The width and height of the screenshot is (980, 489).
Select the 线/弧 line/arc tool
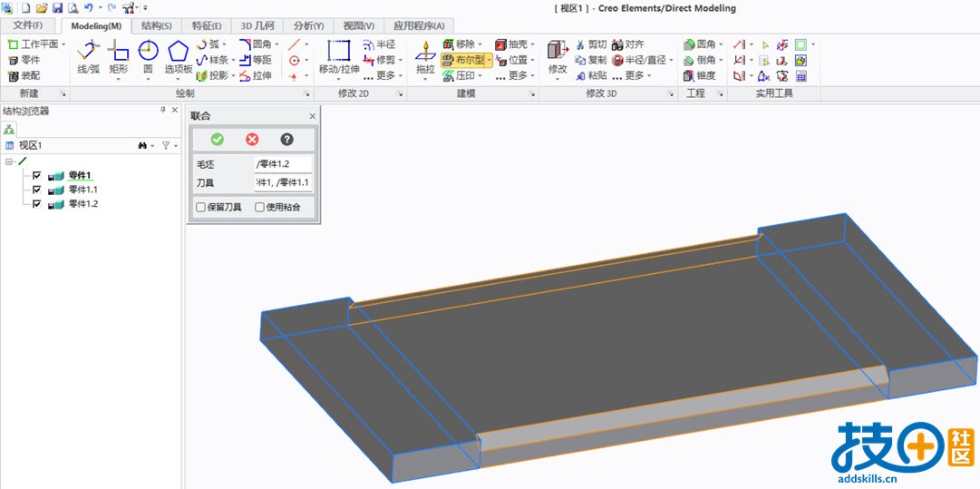[89, 57]
